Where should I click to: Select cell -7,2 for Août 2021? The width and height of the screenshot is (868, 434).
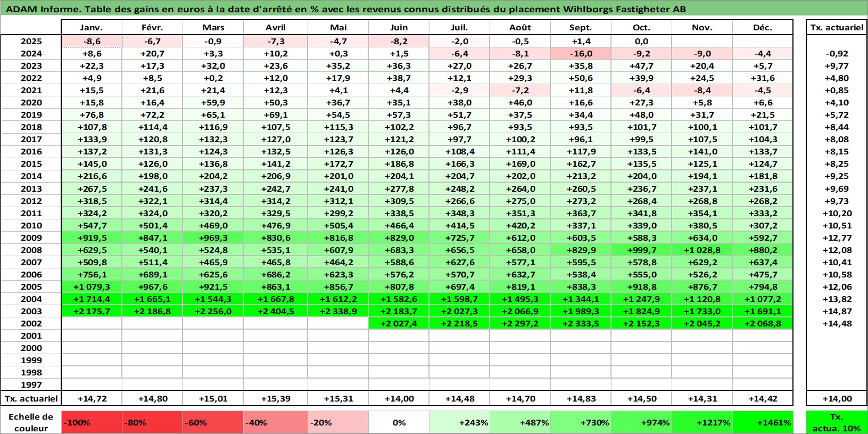pyautogui.click(x=520, y=90)
